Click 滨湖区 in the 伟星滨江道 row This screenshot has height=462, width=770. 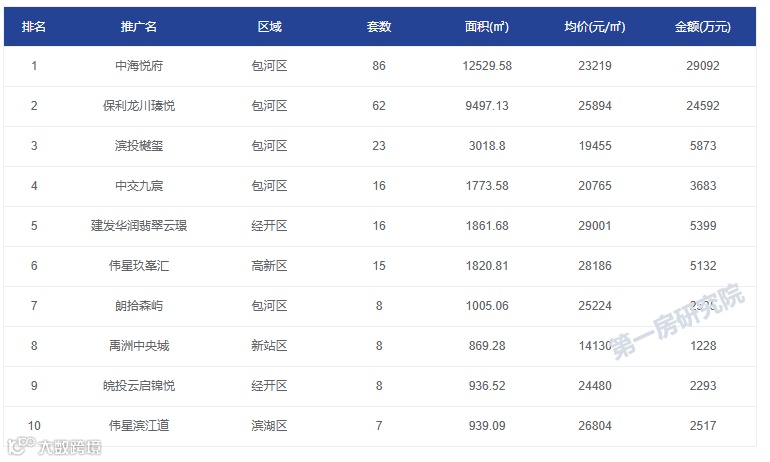[269, 426]
